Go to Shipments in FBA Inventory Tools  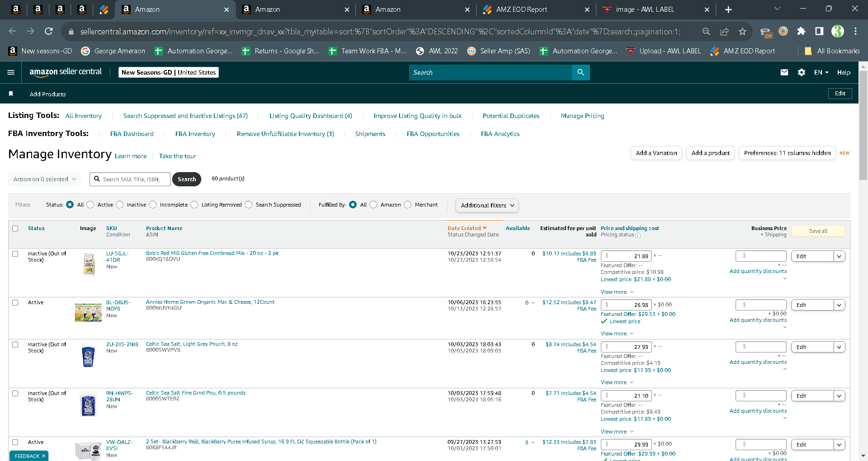(370, 134)
